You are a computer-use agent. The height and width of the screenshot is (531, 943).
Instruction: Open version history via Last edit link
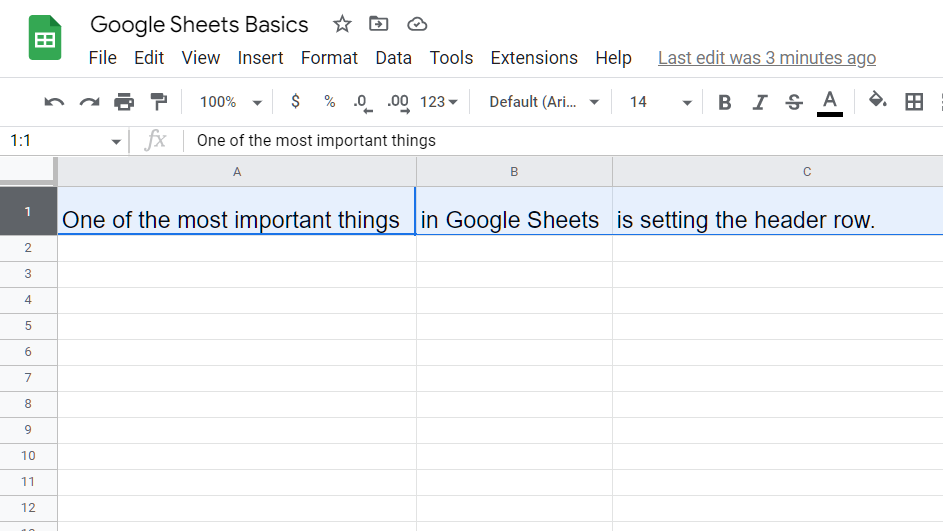click(767, 58)
